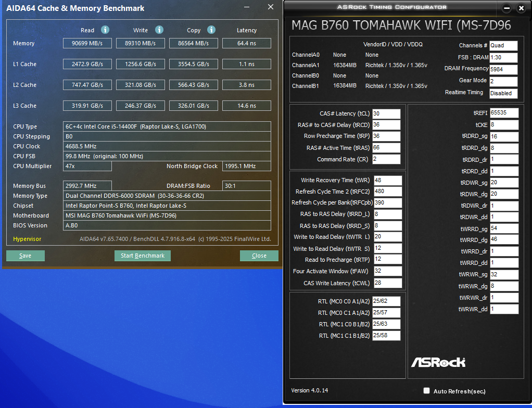Click RTL (MC0 C0 A1/A2) field 25/62
This screenshot has width=532, height=408.
point(386,301)
